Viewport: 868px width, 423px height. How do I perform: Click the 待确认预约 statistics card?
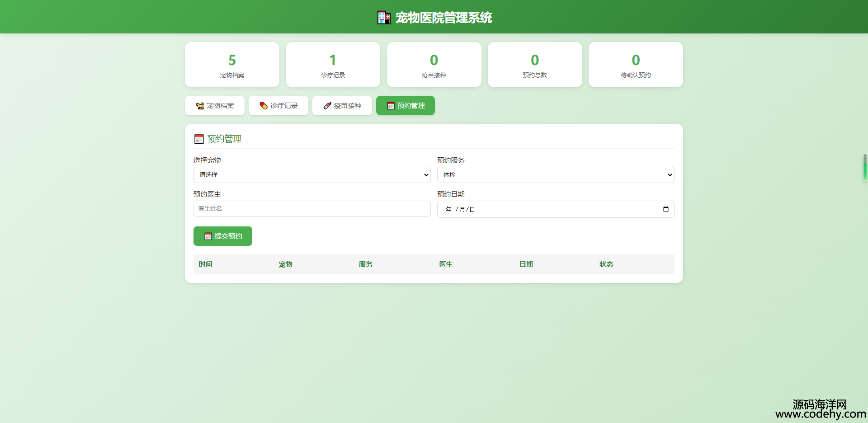(x=636, y=65)
